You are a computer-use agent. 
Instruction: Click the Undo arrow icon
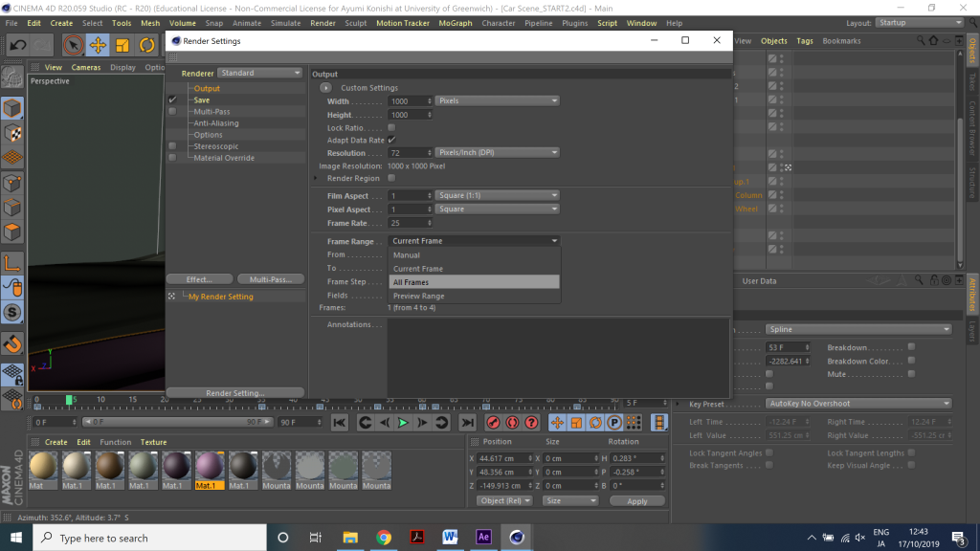pos(18,45)
